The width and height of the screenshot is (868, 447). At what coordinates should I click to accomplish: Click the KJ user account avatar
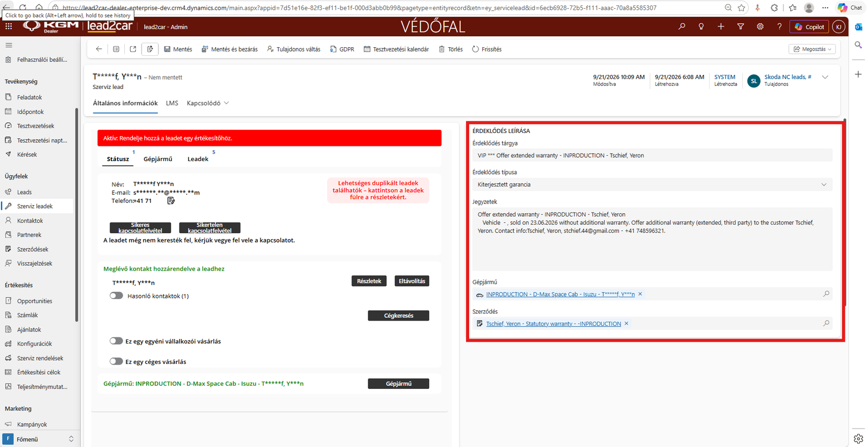tap(839, 27)
